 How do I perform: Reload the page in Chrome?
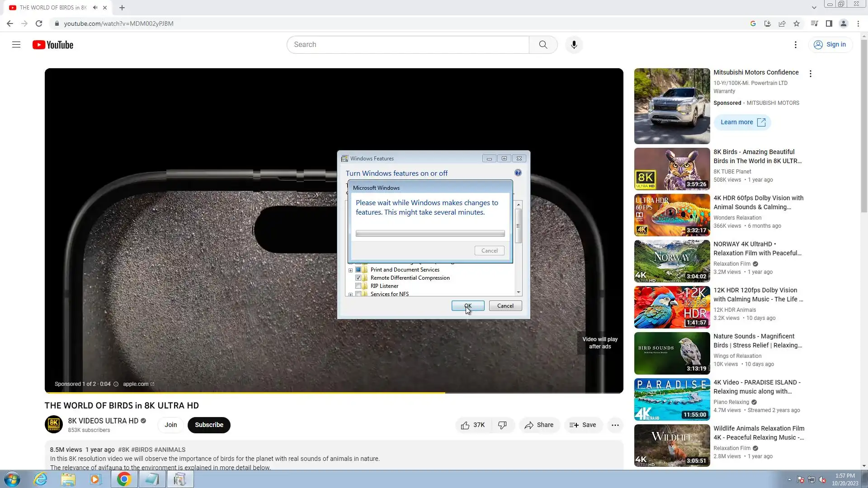[39, 23]
